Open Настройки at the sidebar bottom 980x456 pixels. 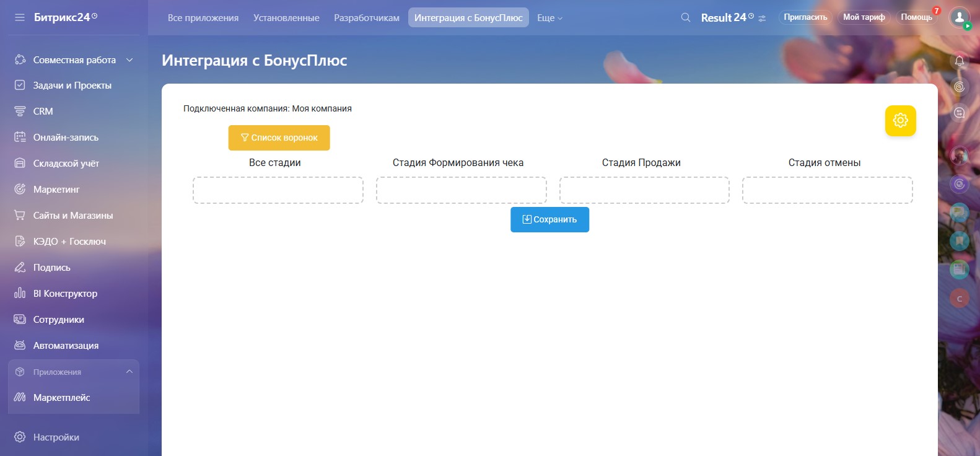coord(56,437)
